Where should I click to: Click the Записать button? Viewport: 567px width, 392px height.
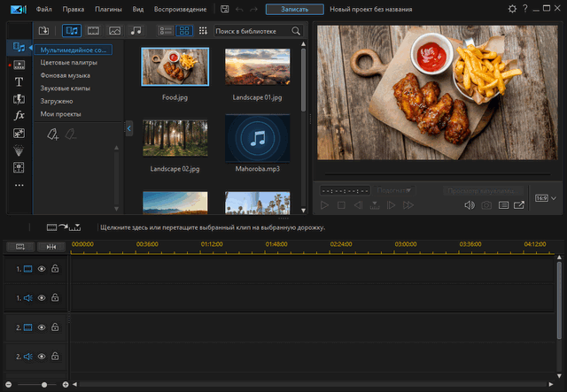pos(294,9)
